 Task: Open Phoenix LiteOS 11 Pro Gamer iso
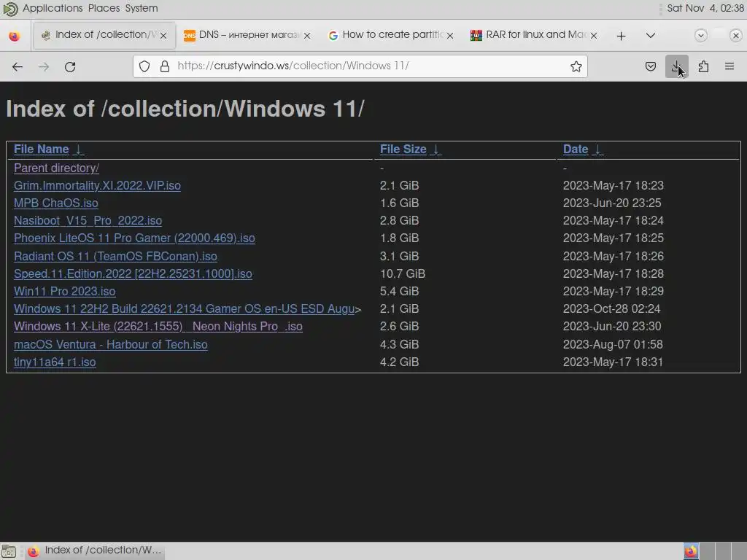pyautogui.click(x=134, y=238)
